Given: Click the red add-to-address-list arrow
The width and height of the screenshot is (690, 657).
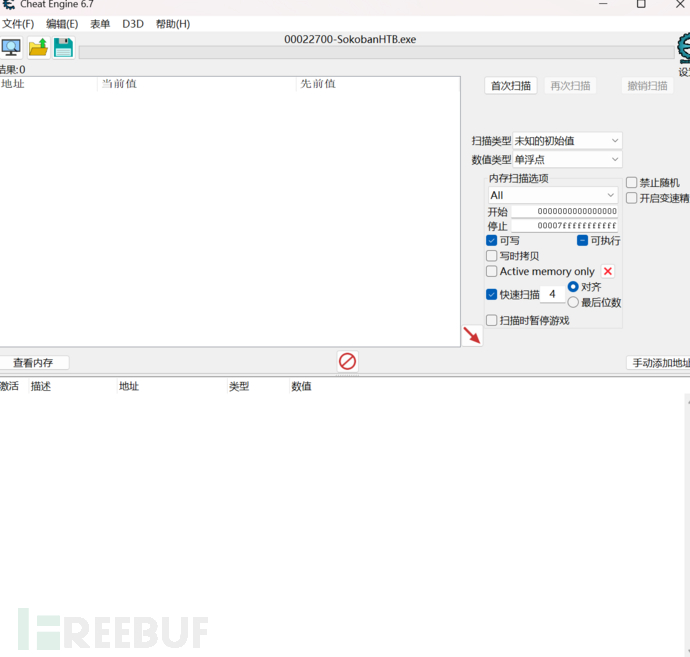Looking at the screenshot, I should [x=472, y=336].
